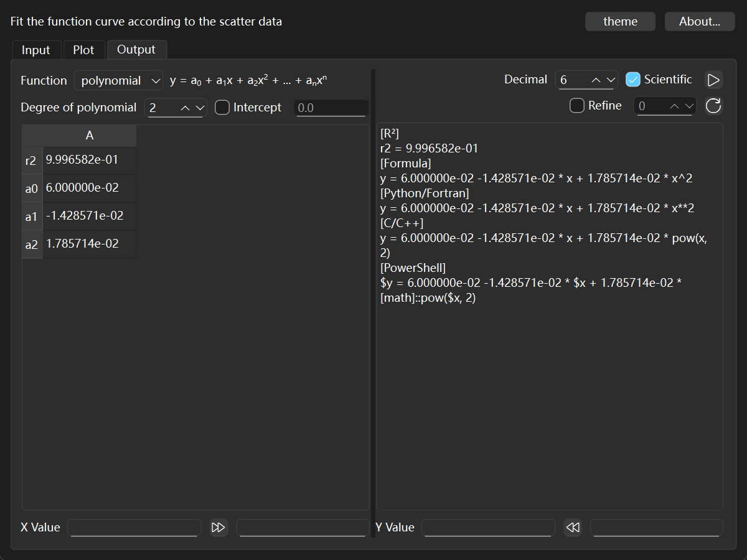
Task: Increase Decimal value with up arrow
Action: click(596, 80)
